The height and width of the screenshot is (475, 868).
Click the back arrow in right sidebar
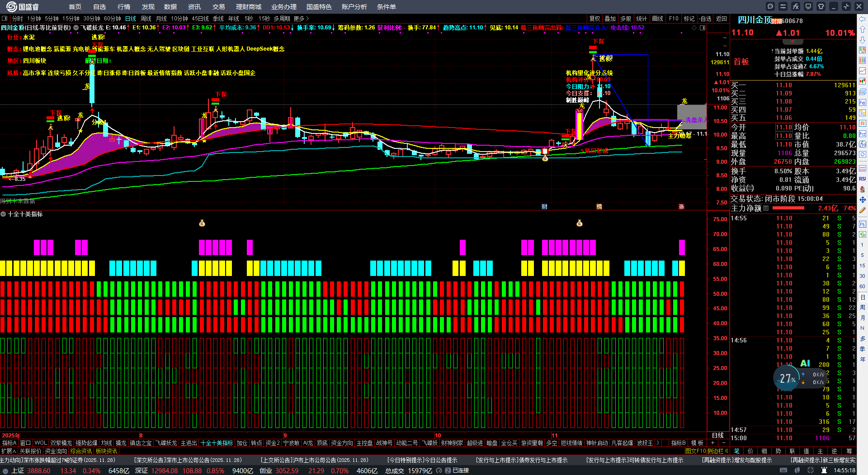click(863, 19)
